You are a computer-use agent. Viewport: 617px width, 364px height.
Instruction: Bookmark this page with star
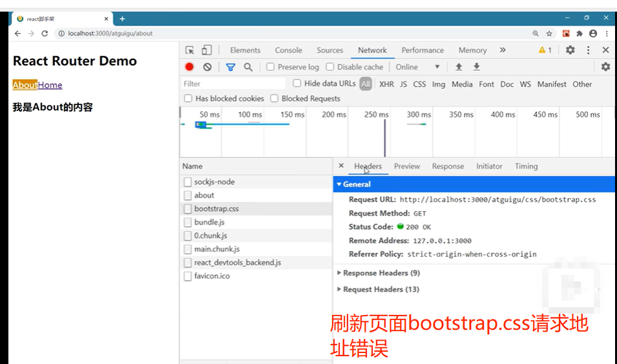click(x=549, y=34)
